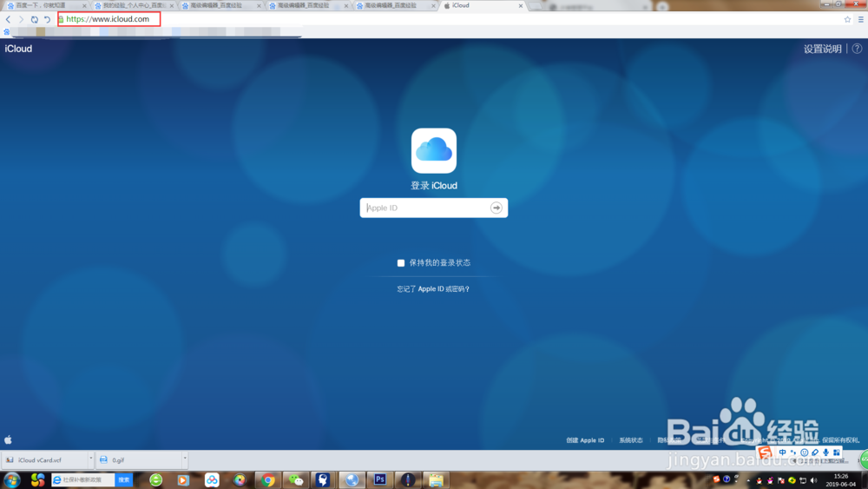Click the taskbar search box 社保补缴新政策

coord(83,479)
